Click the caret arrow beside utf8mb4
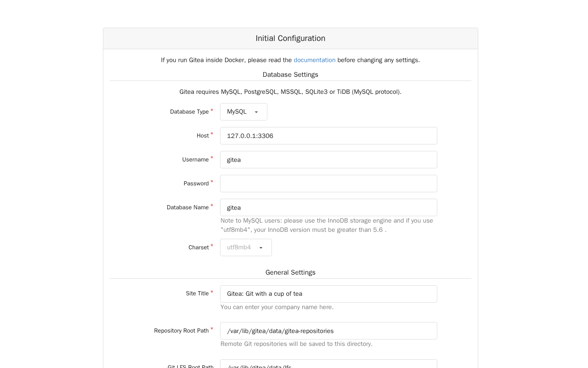The width and height of the screenshot is (588, 368). 261,248
